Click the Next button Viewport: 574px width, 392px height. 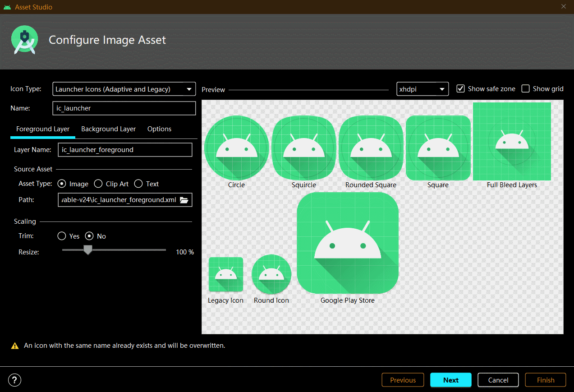(x=451, y=380)
